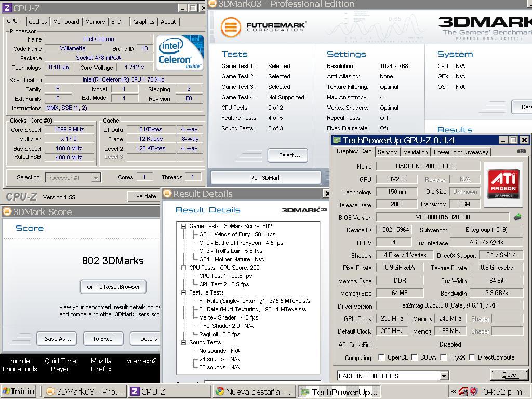
Task: Open mobile PhoneTools desktop shortcut
Action: click(20, 365)
